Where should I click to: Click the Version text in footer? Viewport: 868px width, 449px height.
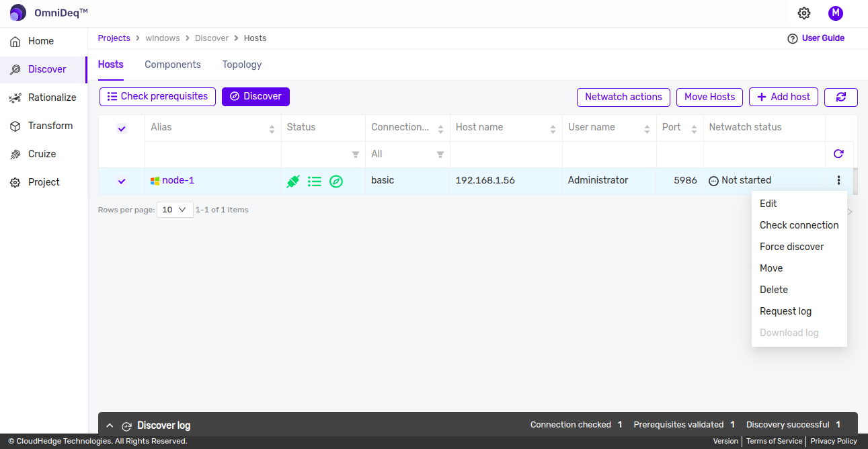coord(725,442)
